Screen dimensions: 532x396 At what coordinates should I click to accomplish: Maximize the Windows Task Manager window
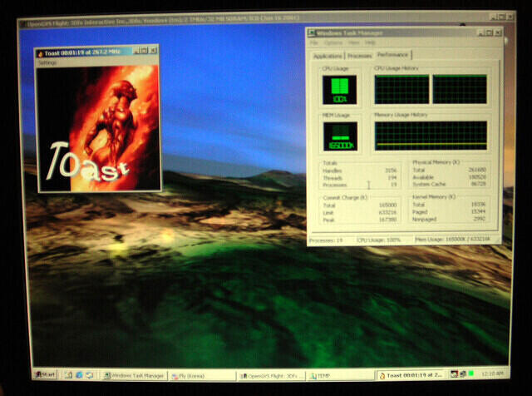(x=489, y=32)
